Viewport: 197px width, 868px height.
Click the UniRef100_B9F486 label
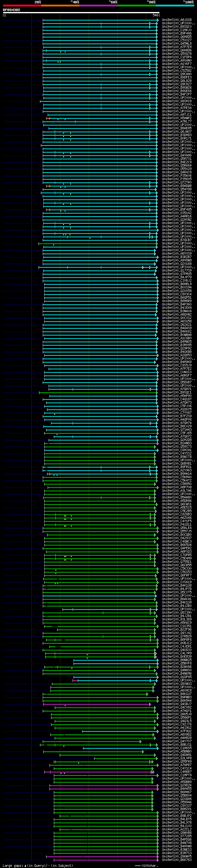click(x=177, y=33)
